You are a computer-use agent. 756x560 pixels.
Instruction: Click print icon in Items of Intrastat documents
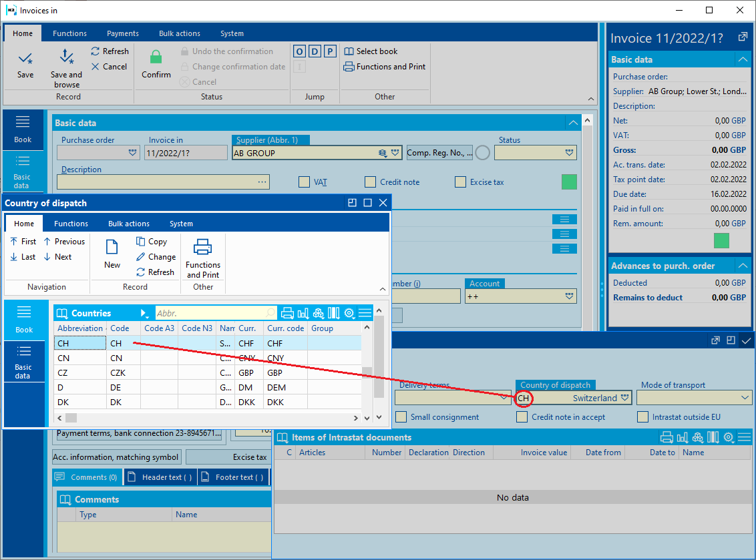[x=667, y=437]
